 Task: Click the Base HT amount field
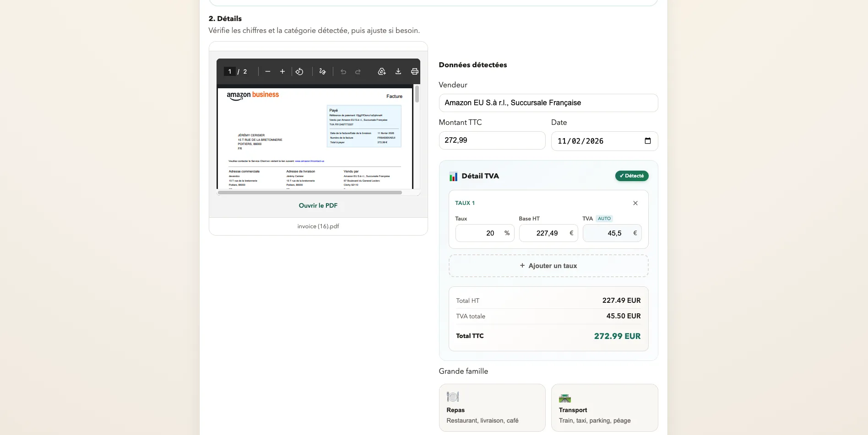click(544, 233)
